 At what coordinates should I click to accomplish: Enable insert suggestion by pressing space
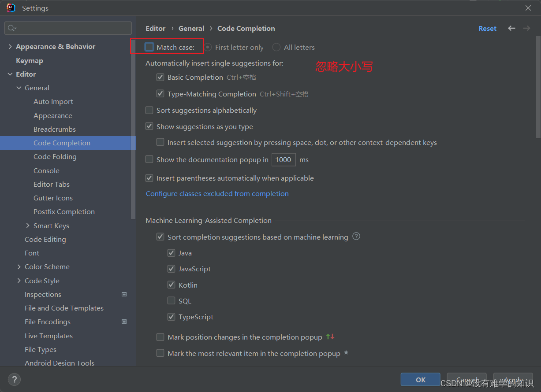(x=160, y=142)
